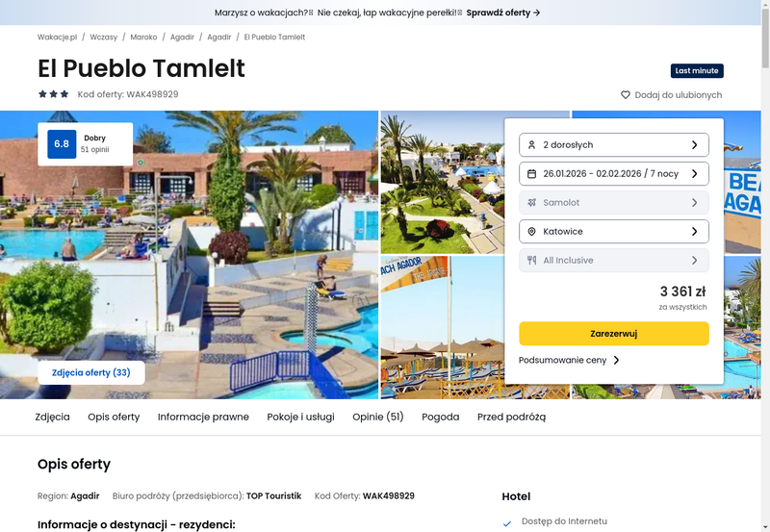
Task: Click the star rating icons under hotel name
Action: [x=54, y=93]
